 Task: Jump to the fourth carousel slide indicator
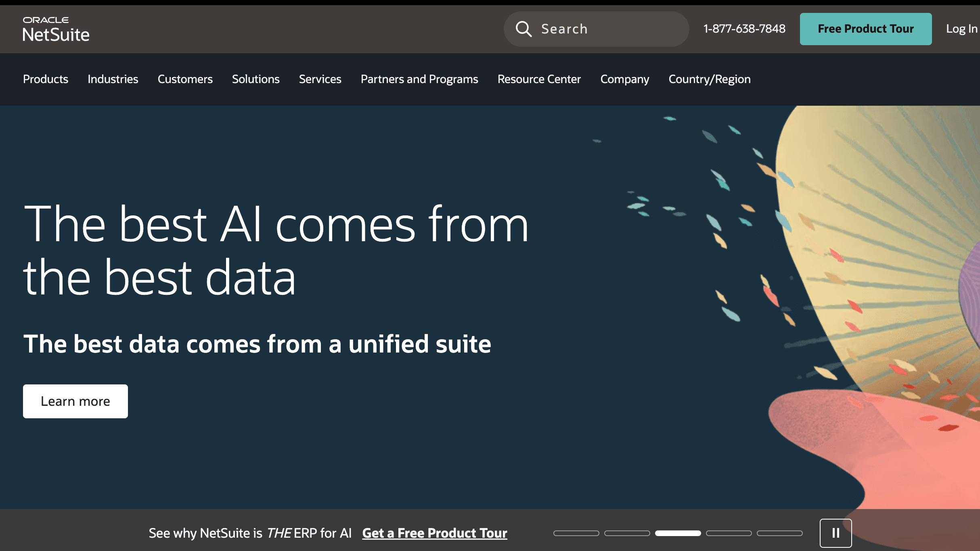click(x=729, y=533)
